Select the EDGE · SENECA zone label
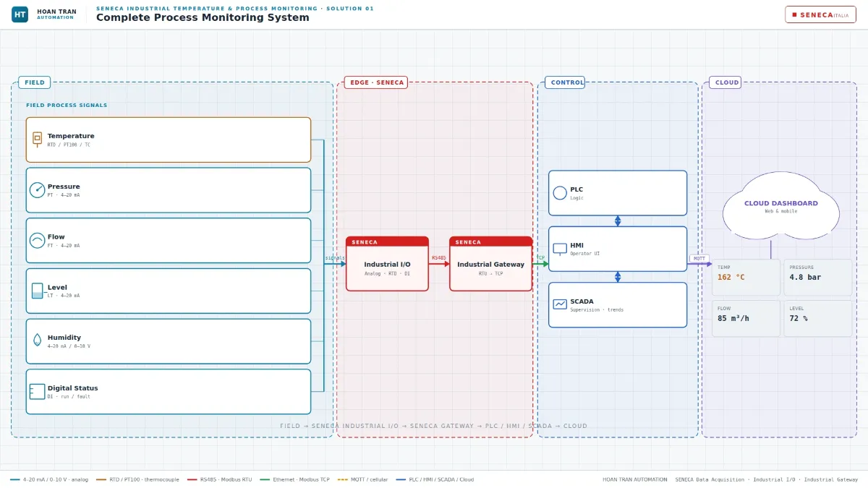Viewport: 868px width, 488px height. (376, 82)
